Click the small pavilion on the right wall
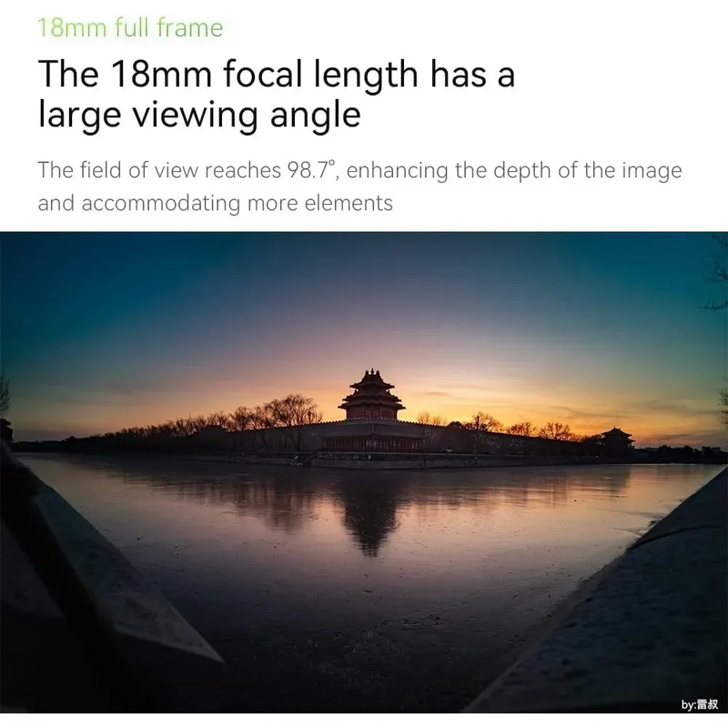This screenshot has height=728, width=728. pyautogui.click(x=617, y=438)
